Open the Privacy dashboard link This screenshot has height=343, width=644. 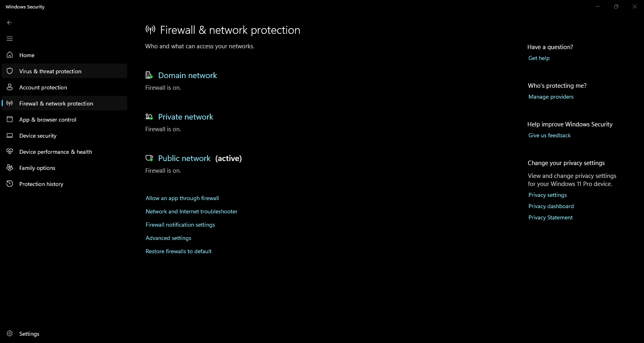[551, 206]
